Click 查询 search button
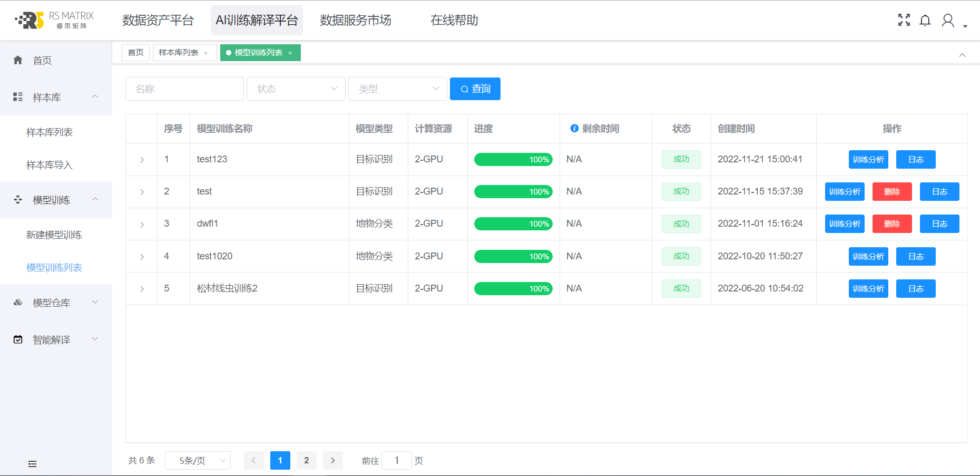The width and height of the screenshot is (980, 476). click(475, 89)
